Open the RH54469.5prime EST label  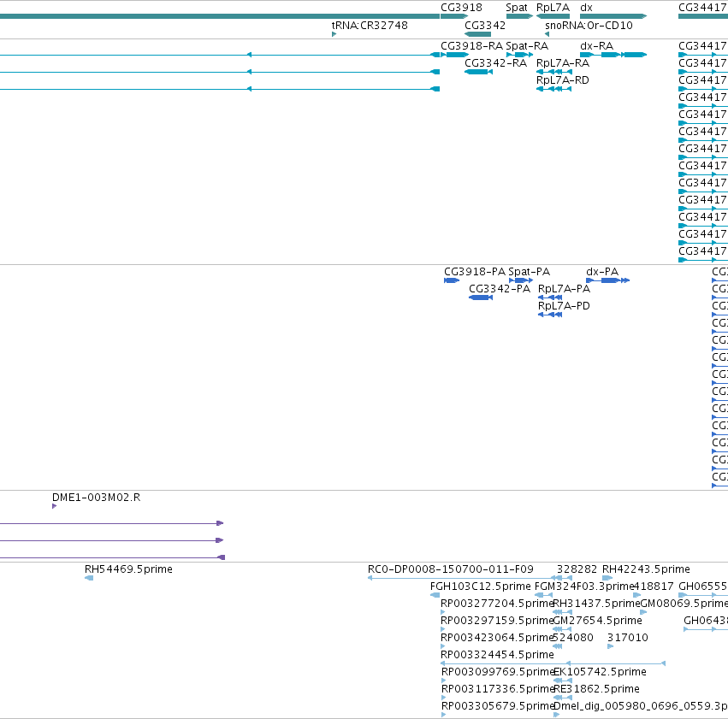pos(128,569)
